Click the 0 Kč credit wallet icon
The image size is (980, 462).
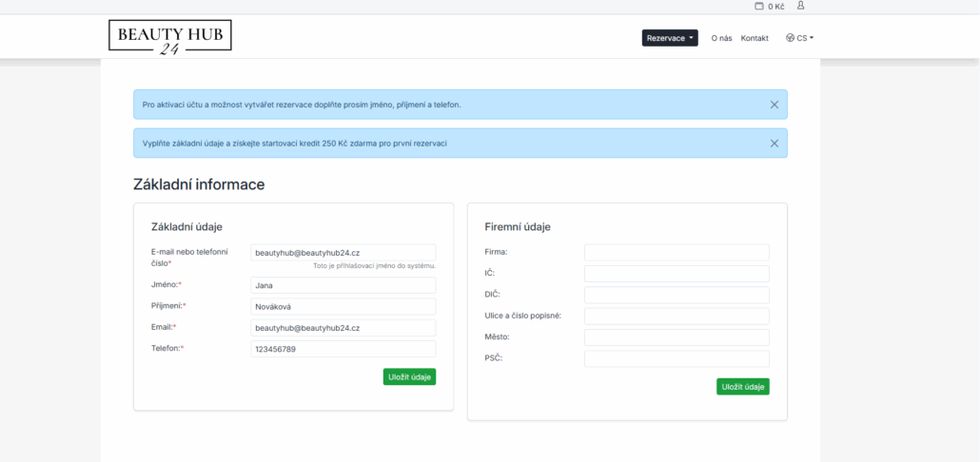(x=758, y=7)
